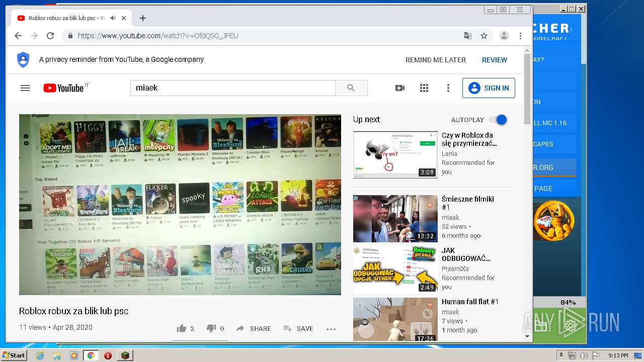
Task: Select the Roblox robux za blik tab
Action: 72,18
